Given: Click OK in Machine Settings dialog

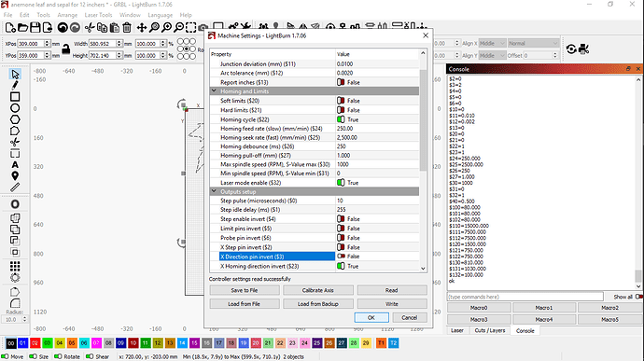Looking at the screenshot, I should click(371, 317).
